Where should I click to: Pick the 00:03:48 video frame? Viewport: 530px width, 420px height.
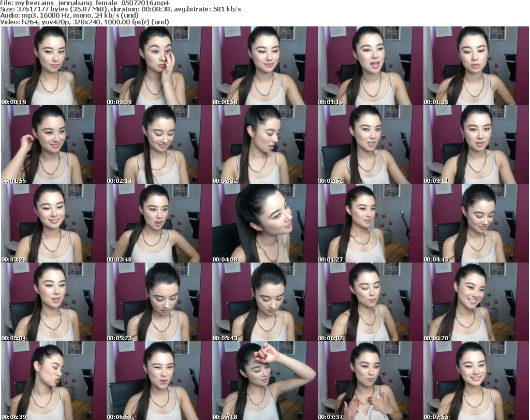pos(159,223)
